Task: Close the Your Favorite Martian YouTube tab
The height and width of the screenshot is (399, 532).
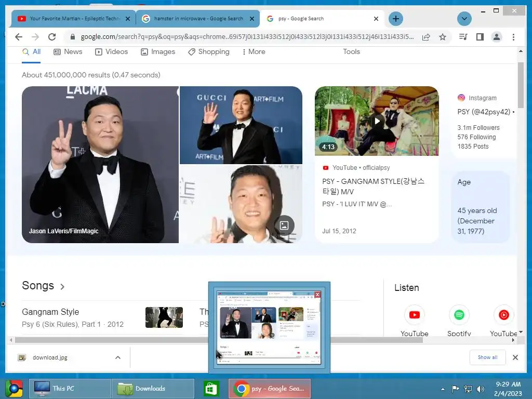Action: (x=128, y=19)
